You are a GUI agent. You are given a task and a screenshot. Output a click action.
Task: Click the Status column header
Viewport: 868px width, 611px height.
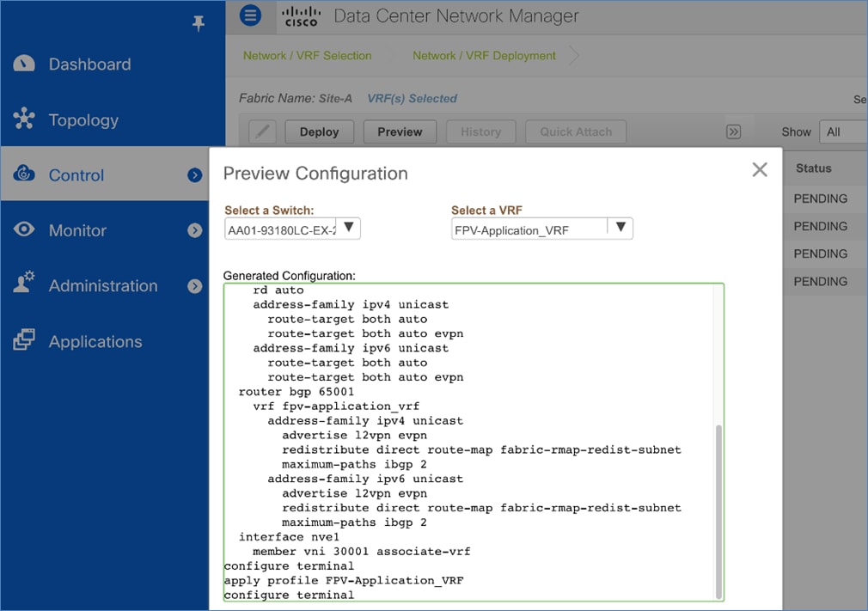[x=813, y=168]
